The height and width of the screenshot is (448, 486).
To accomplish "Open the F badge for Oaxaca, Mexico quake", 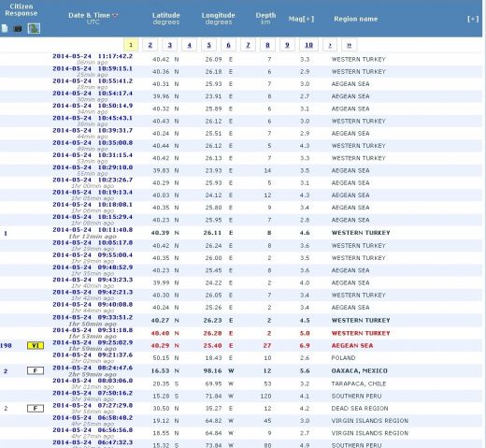I will [x=36, y=370].
